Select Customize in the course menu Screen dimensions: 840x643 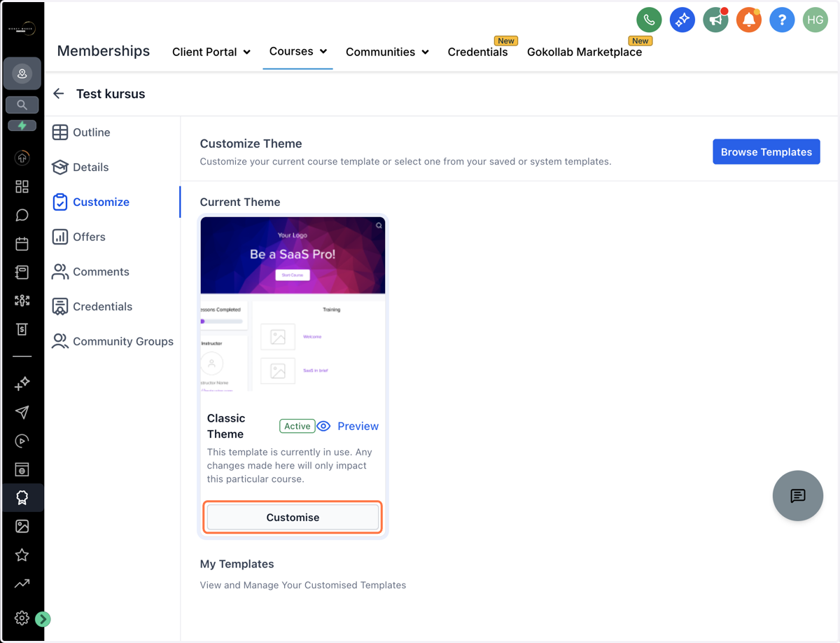[x=91, y=202]
